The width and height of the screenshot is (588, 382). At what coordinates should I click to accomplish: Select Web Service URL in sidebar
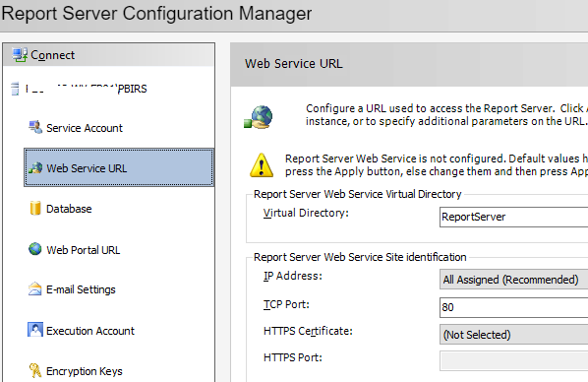tap(119, 167)
